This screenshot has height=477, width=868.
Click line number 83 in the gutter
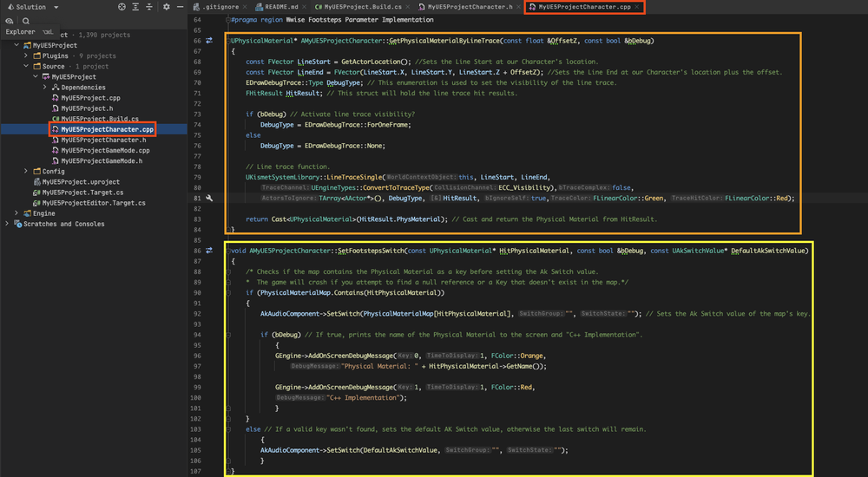(197, 219)
